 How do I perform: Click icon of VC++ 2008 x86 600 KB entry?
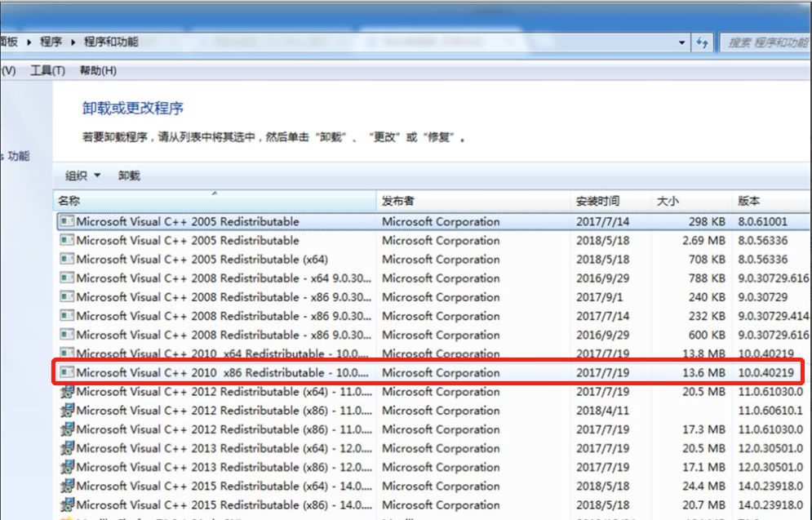[66, 335]
